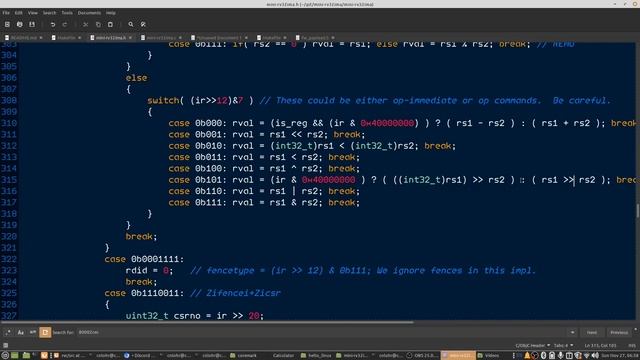Click the microphone tray icon
The width and height of the screenshot is (640, 360).
[560, 356]
